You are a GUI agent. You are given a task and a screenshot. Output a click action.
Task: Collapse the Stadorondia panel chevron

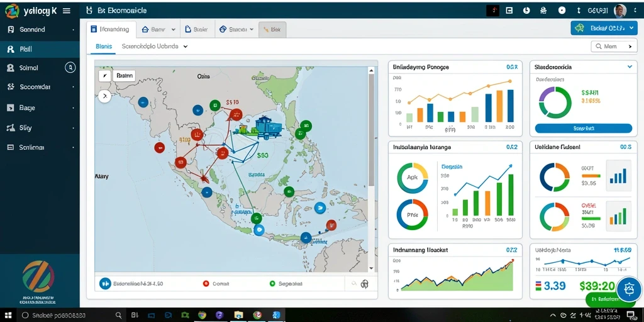point(630,67)
